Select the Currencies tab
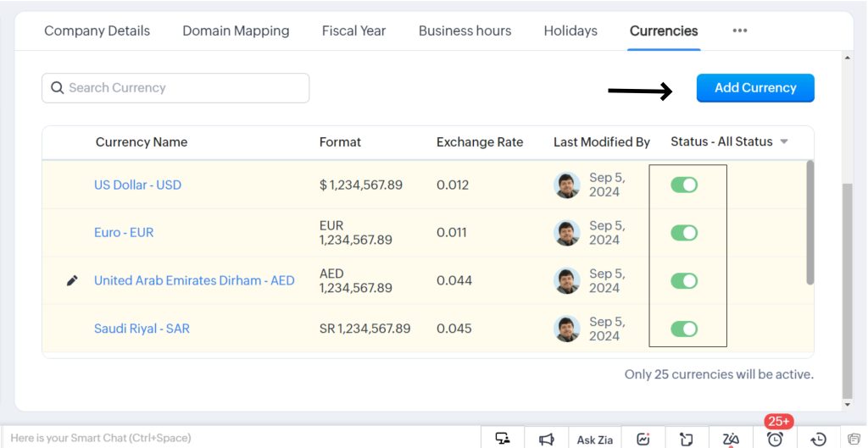868x448 pixels. tap(664, 31)
